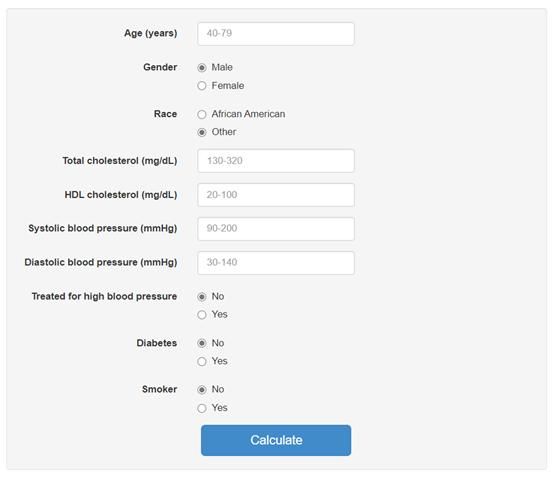
Task: Select No for treated high blood pressure
Action: 202,297
